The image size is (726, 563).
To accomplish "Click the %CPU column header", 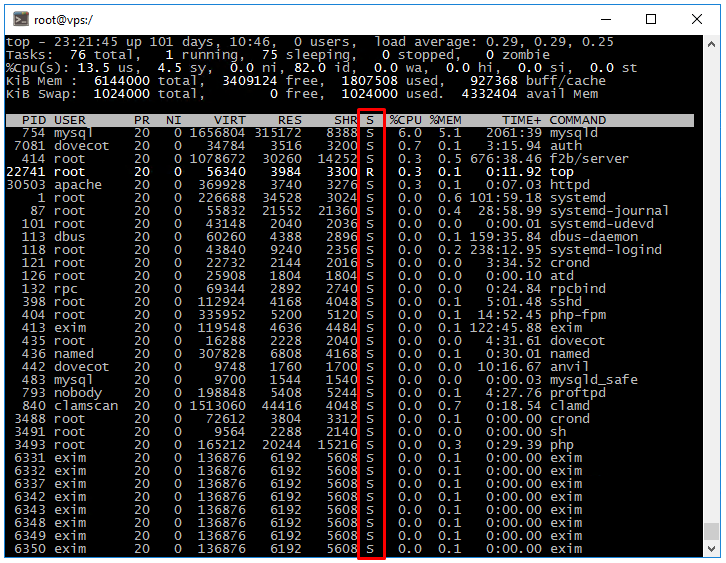I will coord(405,120).
